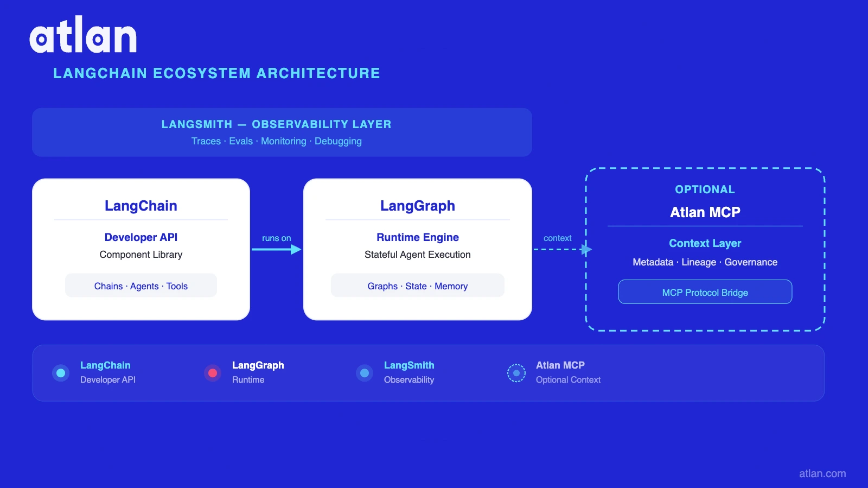Click the red LangGraph legend dot
This screenshot has height=488, width=868.
(213, 373)
